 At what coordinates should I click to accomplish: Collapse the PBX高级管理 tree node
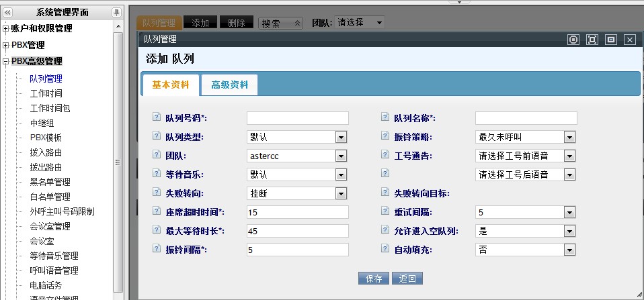6,62
